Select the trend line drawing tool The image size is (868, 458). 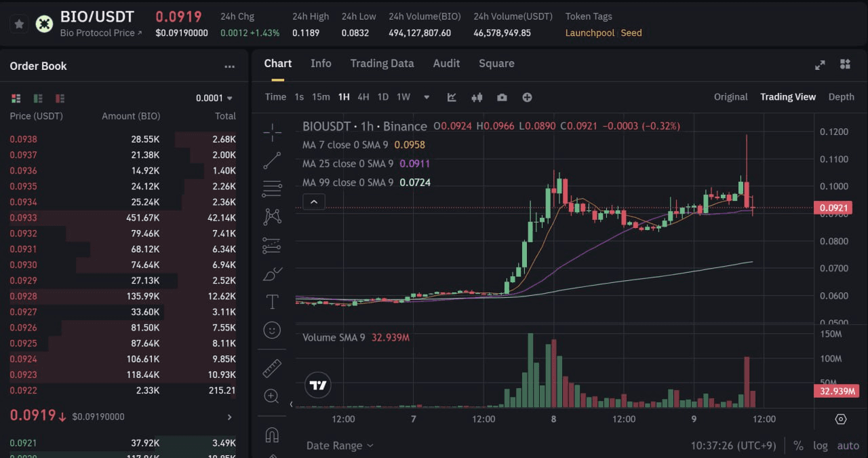click(272, 161)
